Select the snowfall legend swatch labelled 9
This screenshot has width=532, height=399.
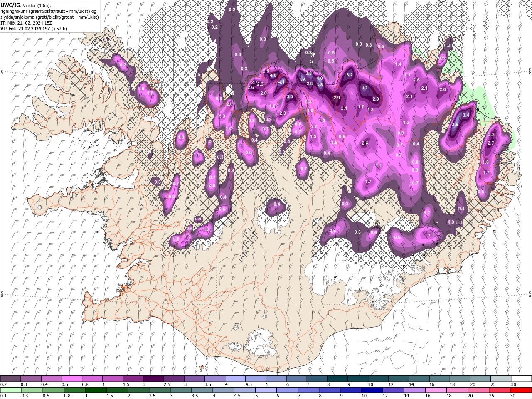tap(357, 379)
